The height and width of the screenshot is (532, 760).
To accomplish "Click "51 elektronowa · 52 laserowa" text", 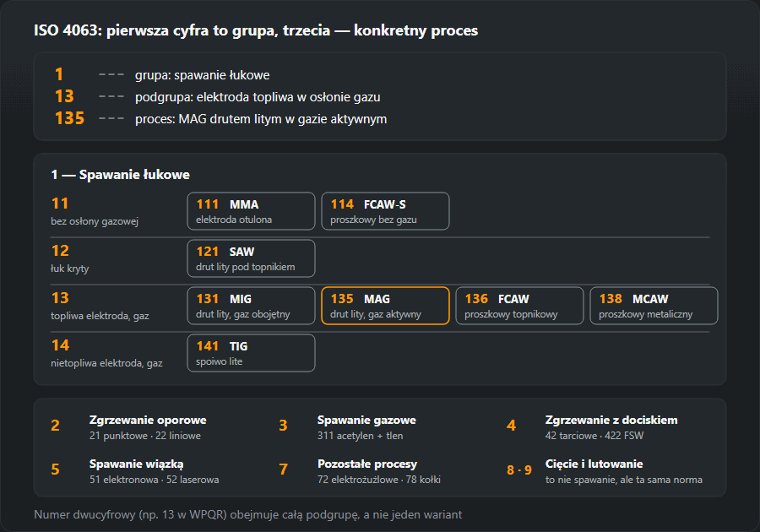I will point(155,480).
